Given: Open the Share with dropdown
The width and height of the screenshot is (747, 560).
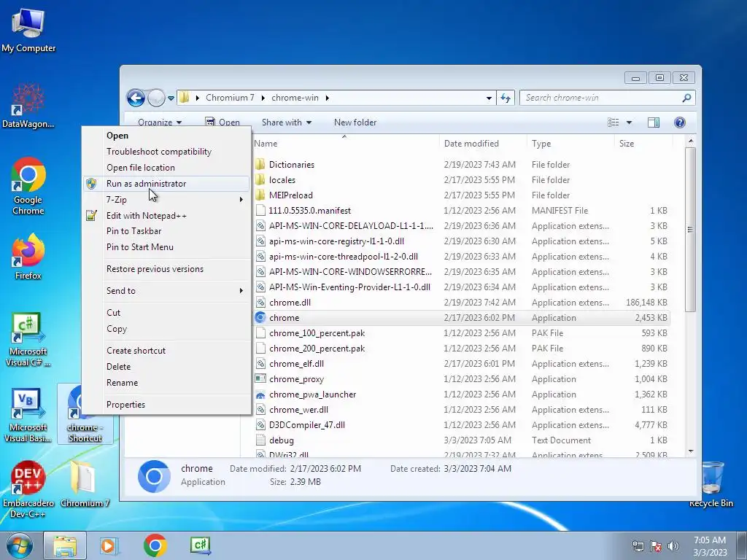Looking at the screenshot, I should (x=286, y=122).
